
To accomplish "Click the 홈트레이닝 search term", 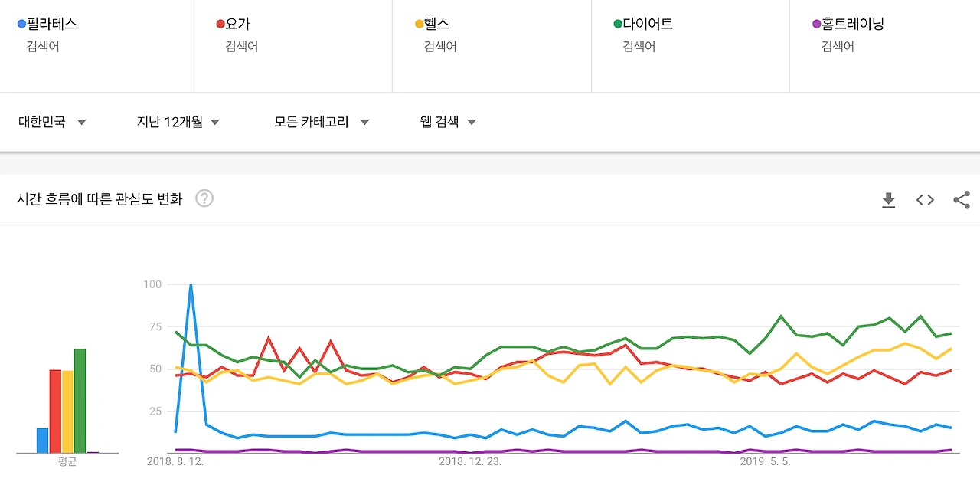I will 853,24.
